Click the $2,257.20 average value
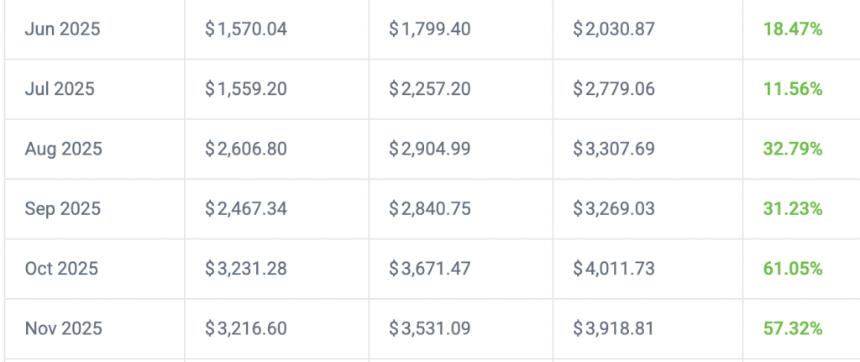The height and width of the screenshot is (362, 860). pyautogui.click(x=429, y=89)
